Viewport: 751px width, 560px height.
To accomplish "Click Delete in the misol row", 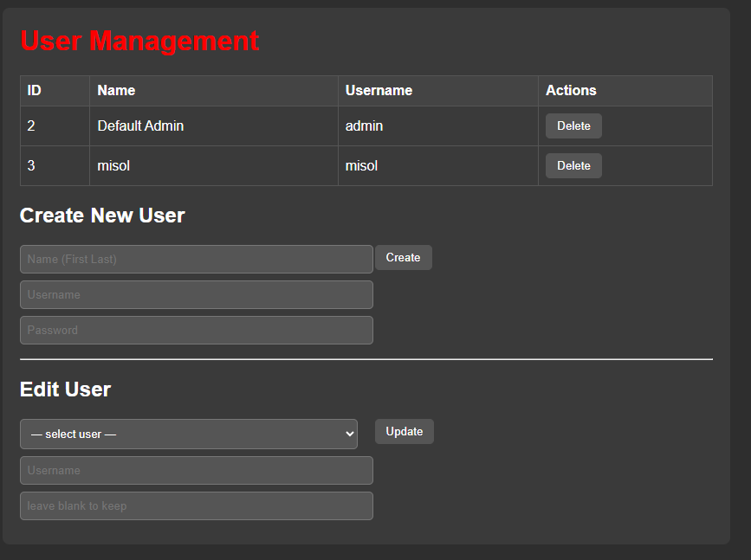I will click(573, 166).
